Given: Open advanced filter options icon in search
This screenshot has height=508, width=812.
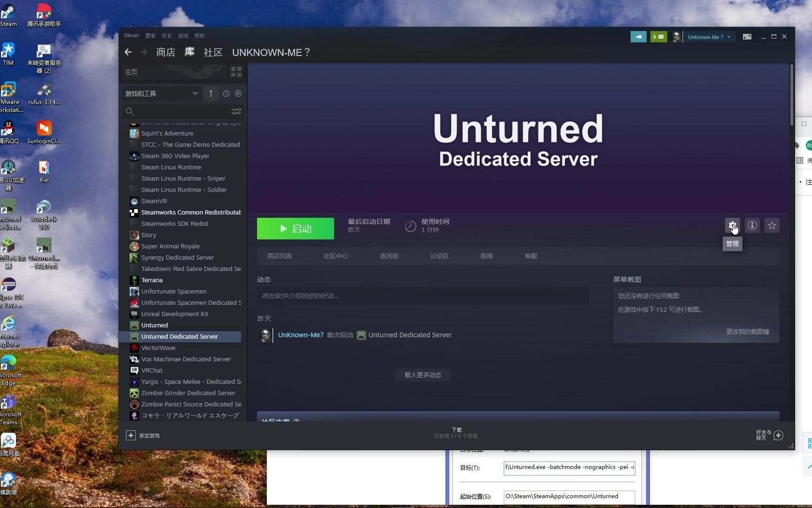Looking at the screenshot, I should pos(236,111).
